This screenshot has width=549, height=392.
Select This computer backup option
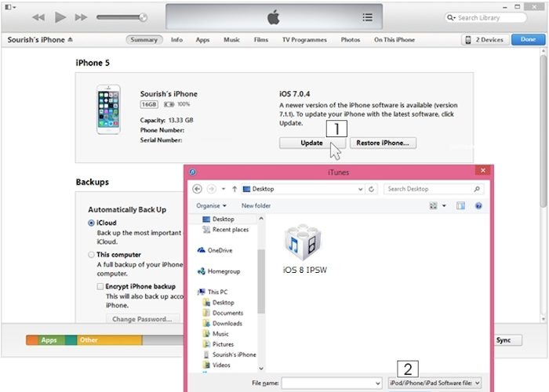click(x=92, y=255)
